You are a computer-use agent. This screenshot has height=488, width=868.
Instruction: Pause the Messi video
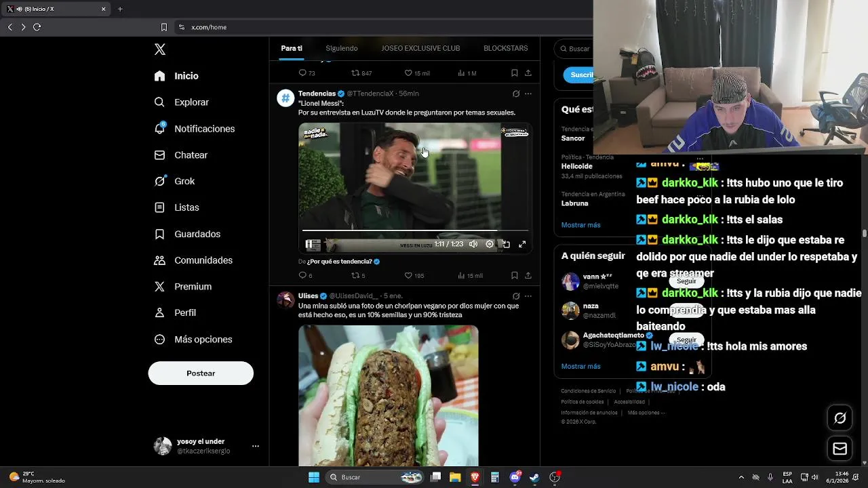pos(309,244)
